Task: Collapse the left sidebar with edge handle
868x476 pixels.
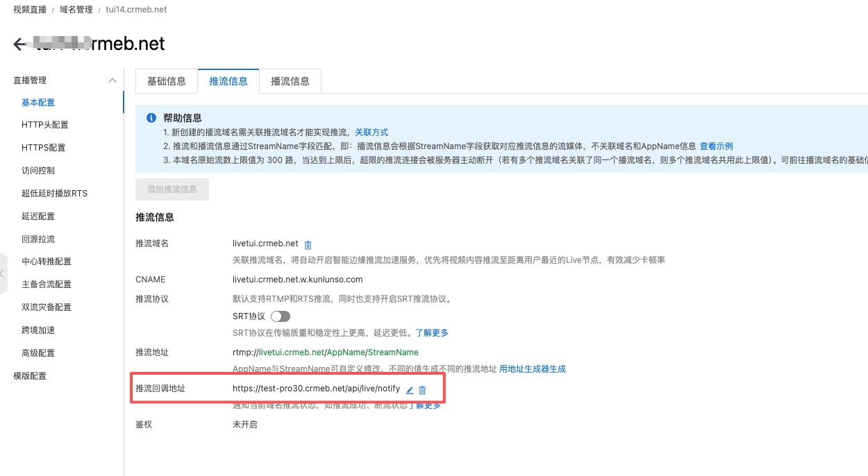Action: point(2,273)
